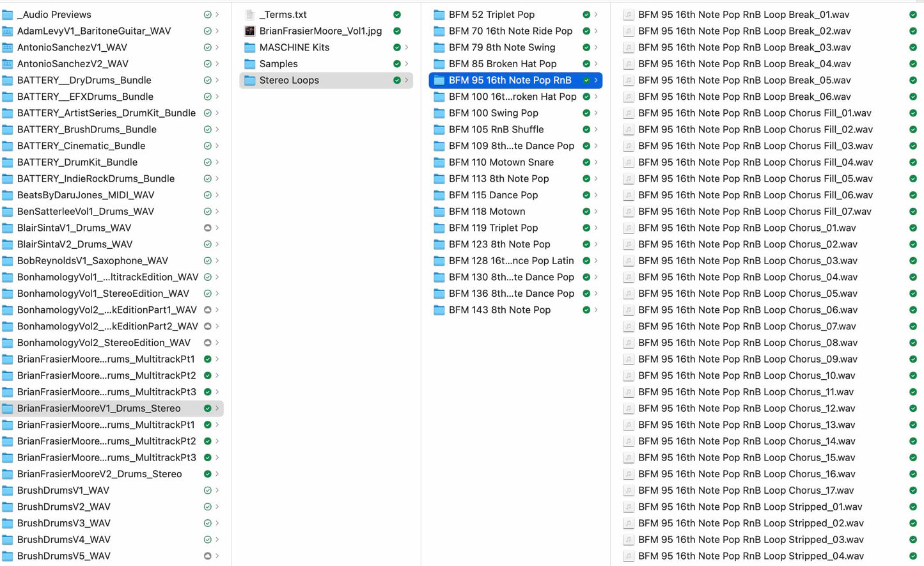
Task: Click the MASCHINE Kits folder icon
Action: 250,47
